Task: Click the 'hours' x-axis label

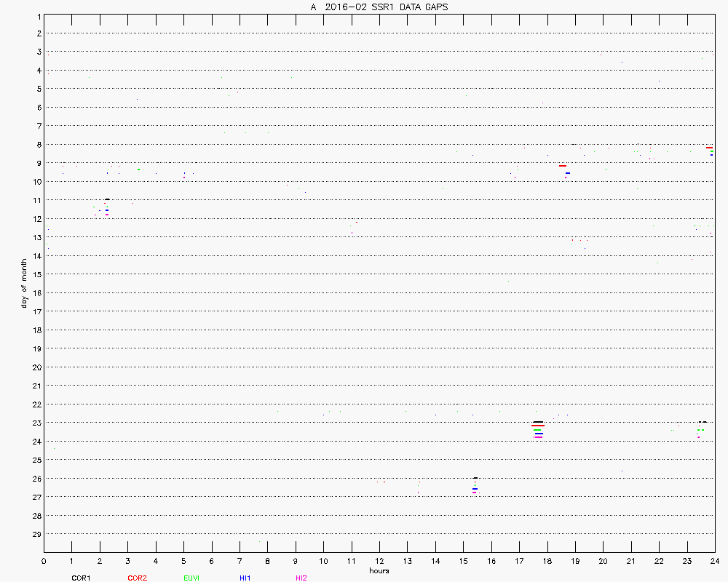Action: pyautogui.click(x=379, y=570)
